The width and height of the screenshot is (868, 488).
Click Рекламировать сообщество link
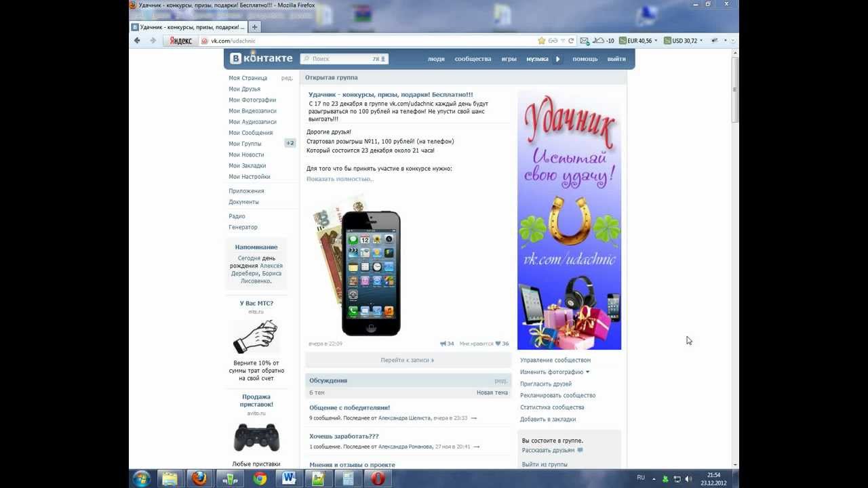tap(557, 395)
